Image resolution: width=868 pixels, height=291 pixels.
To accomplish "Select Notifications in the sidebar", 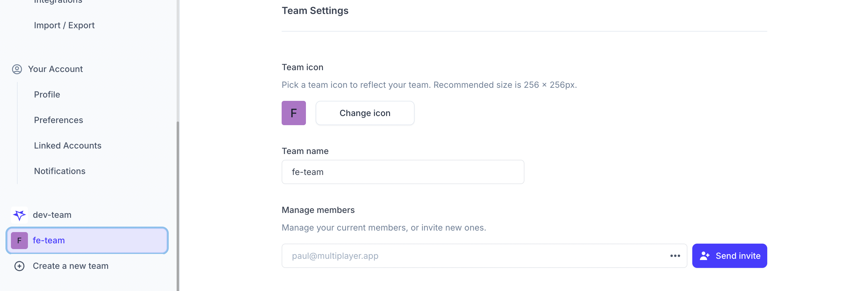I will point(60,171).
